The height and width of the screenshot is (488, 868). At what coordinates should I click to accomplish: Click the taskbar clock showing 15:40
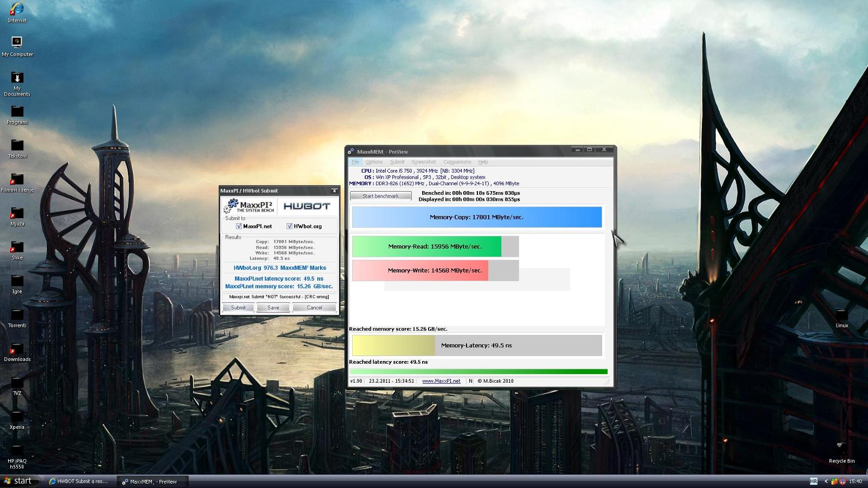coord(856,481)
